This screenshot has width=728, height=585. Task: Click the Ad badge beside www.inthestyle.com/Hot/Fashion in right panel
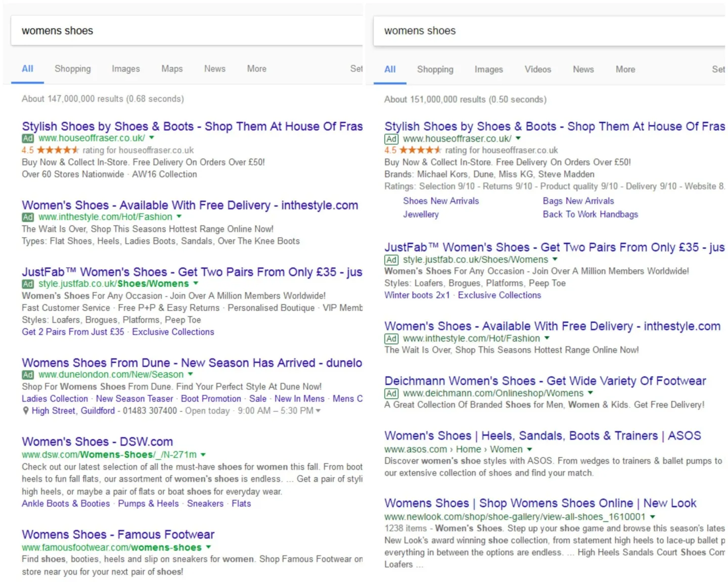[391, 339]
